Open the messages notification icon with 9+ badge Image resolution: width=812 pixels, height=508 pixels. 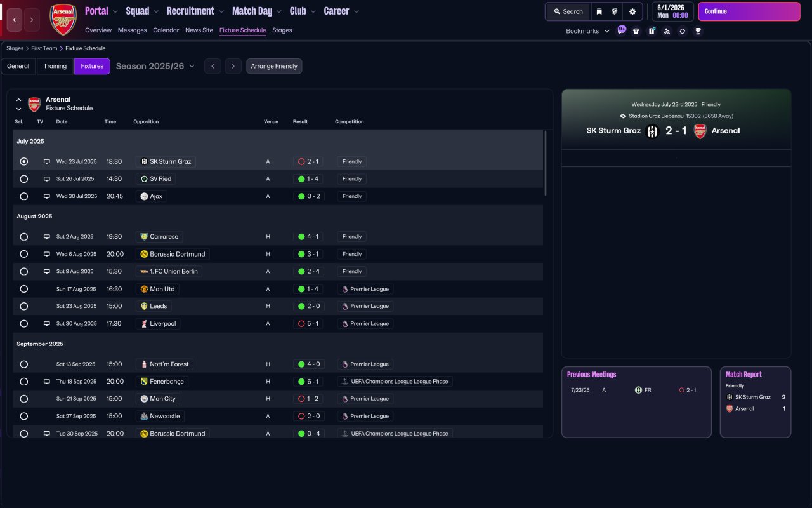[621, 30]
